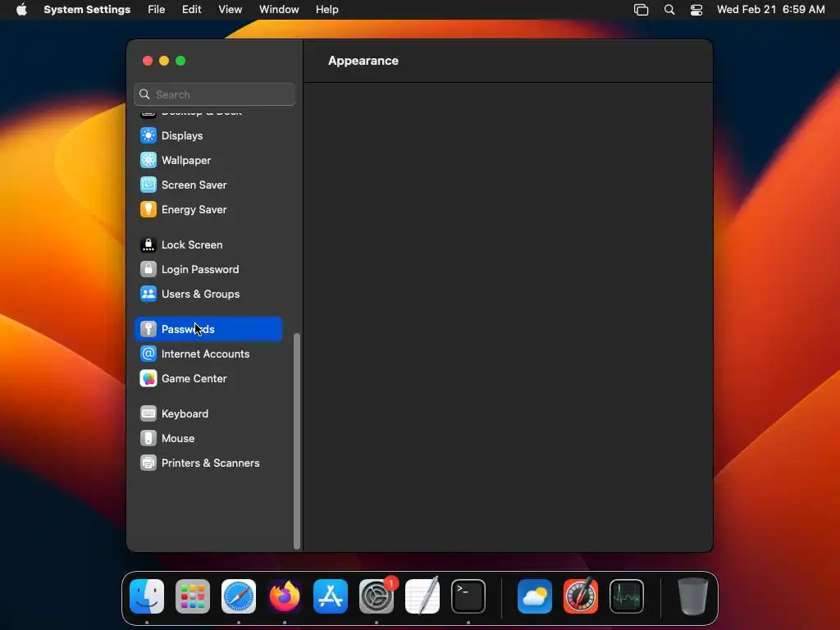The image size is (840, 630).
Task: Open the Weather app from Dock
Action: 535,596
